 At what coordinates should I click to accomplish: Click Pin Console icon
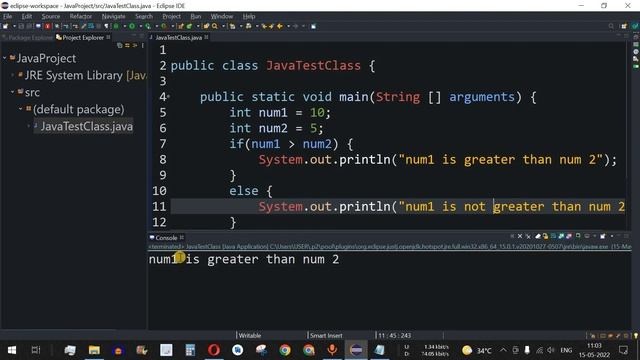(x=578, y=236)
